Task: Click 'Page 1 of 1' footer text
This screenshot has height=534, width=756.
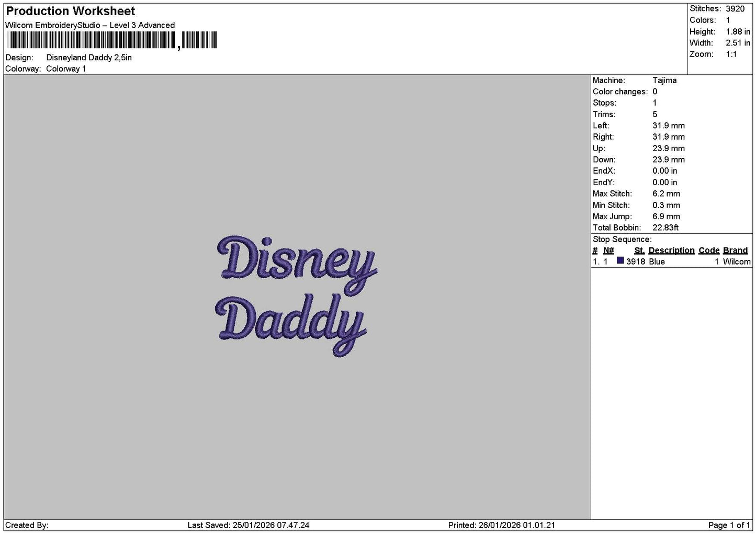Action: (729, 525)
